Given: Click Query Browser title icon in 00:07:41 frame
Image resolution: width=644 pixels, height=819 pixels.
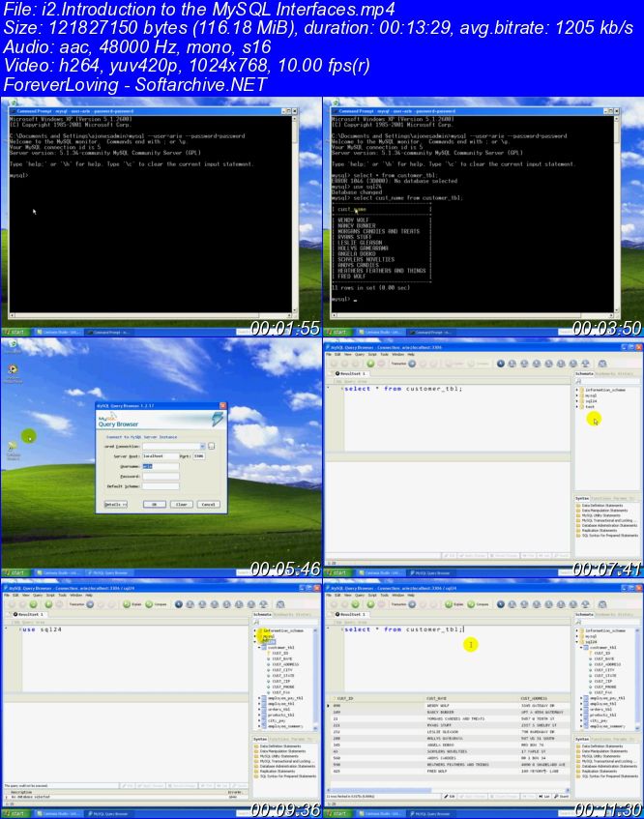Looking at the screenshot, I should point(328,347).
